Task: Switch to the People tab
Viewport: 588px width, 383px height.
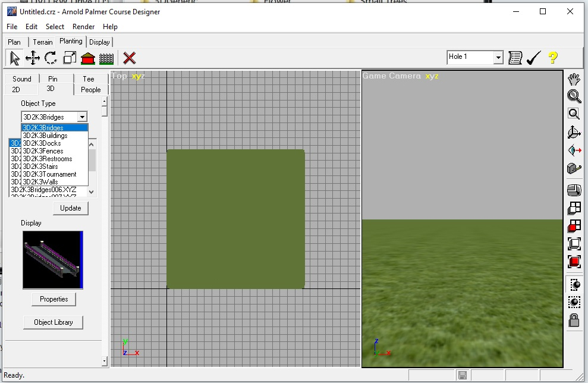Action: point(90,90)
